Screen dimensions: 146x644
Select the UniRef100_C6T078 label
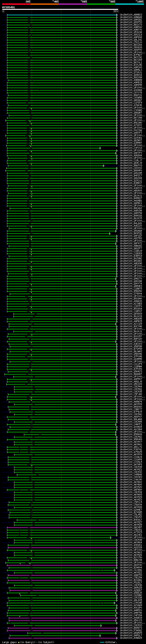(x=131, y=93)
